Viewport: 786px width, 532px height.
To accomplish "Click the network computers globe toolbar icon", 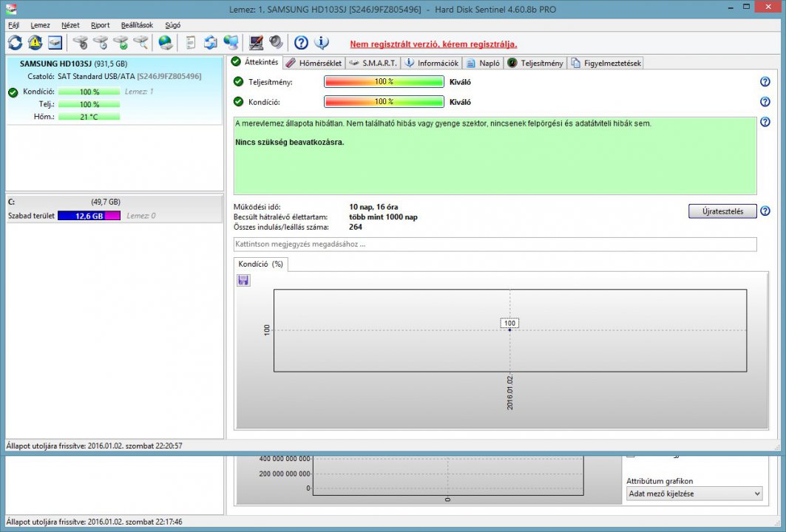I will point(231,43).
